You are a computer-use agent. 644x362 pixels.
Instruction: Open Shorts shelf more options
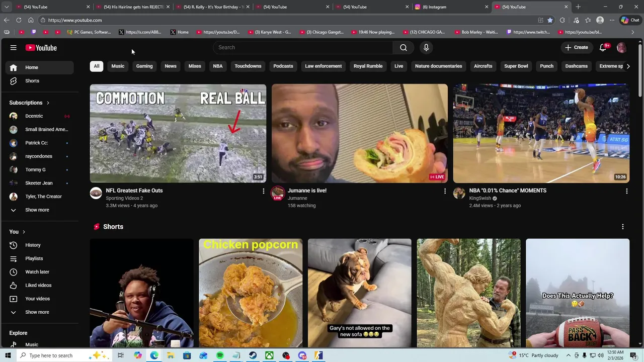coord(623,227)
